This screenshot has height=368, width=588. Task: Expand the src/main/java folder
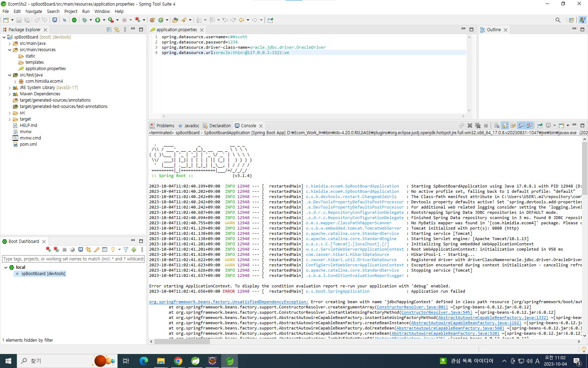(x=10, y=43)
